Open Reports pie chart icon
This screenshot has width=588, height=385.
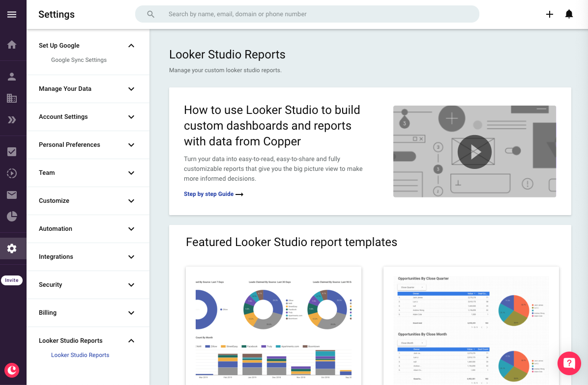pos(12,216)
